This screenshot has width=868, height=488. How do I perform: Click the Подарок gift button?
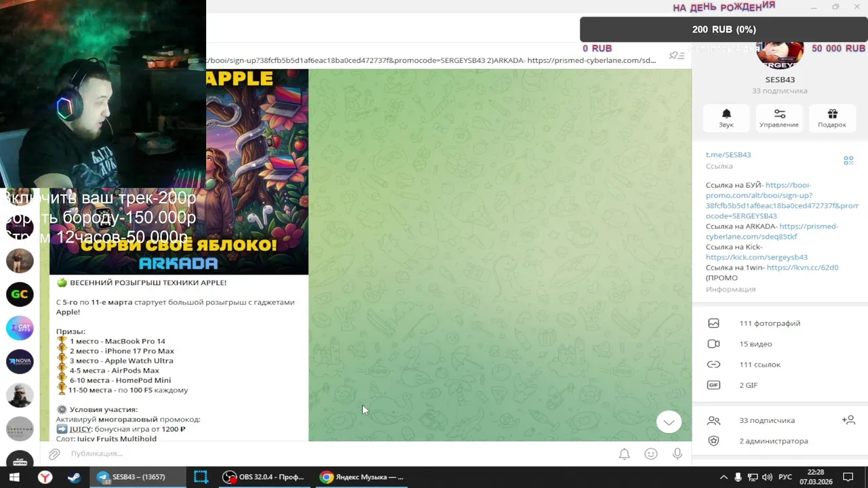832,118
